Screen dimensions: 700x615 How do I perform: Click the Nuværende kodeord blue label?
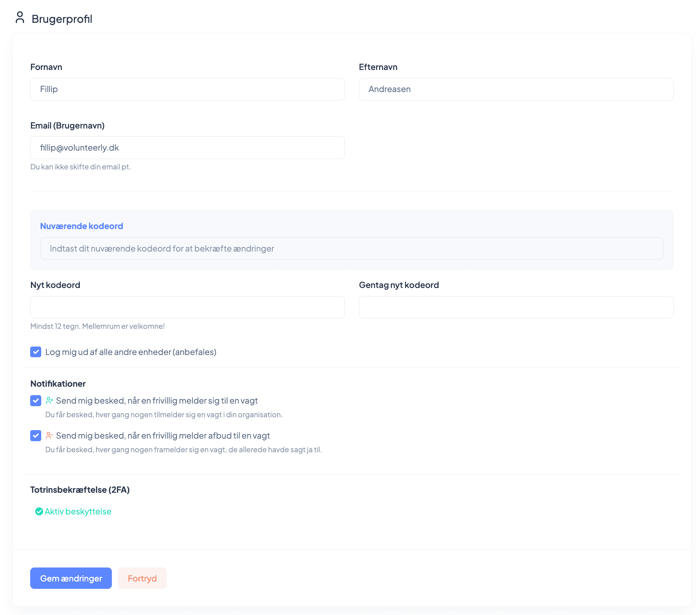click(82, 226)
